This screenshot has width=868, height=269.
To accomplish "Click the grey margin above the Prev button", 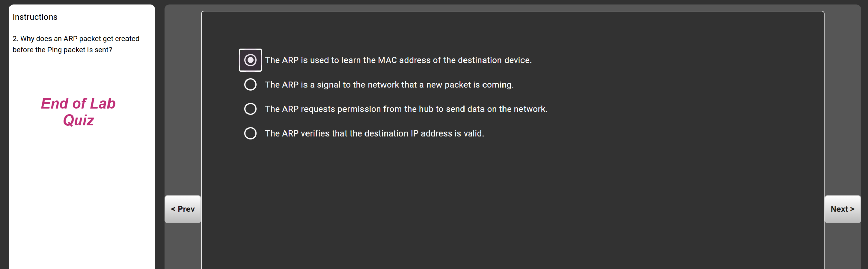I will tap(183, 102).
